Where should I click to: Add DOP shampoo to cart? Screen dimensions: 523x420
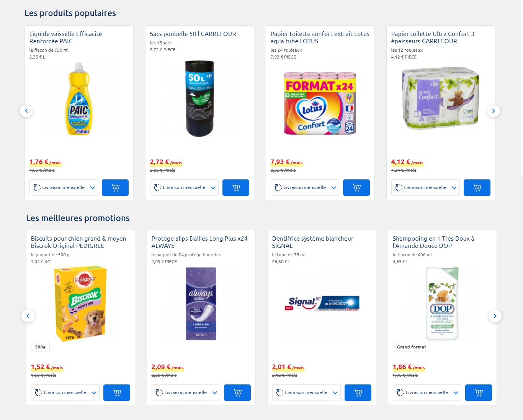coord(478,392)
